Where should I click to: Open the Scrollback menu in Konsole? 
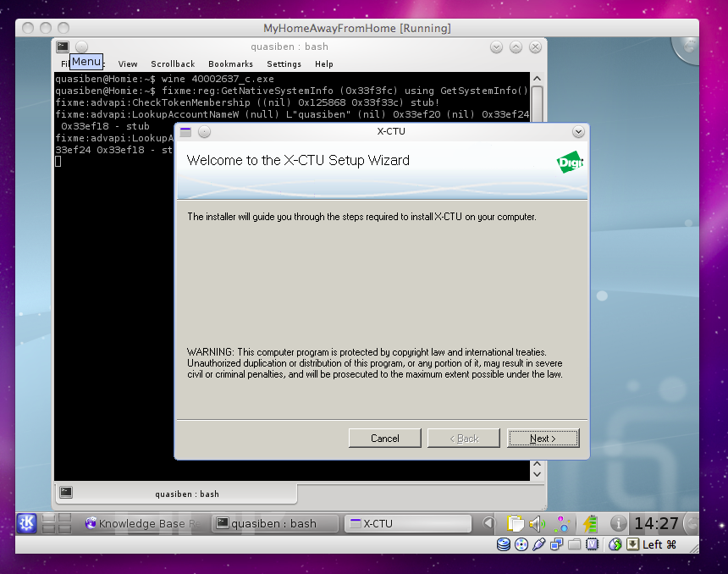tap(173, 64)
